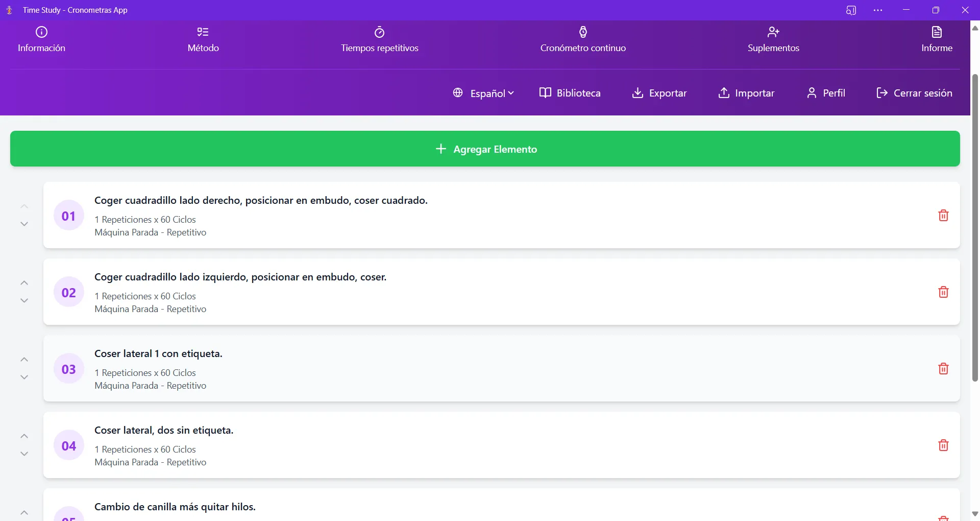Click the Importar button
980x521 pixels.
tap(746, 93)
